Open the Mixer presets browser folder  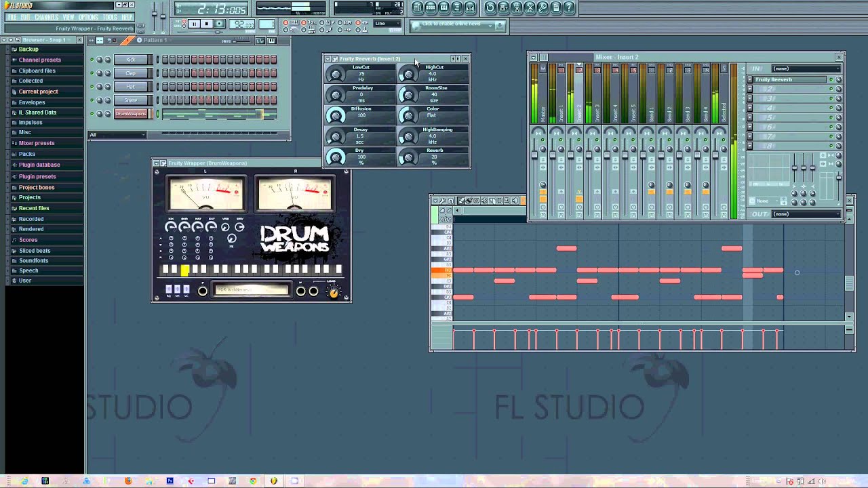point(37,143)
